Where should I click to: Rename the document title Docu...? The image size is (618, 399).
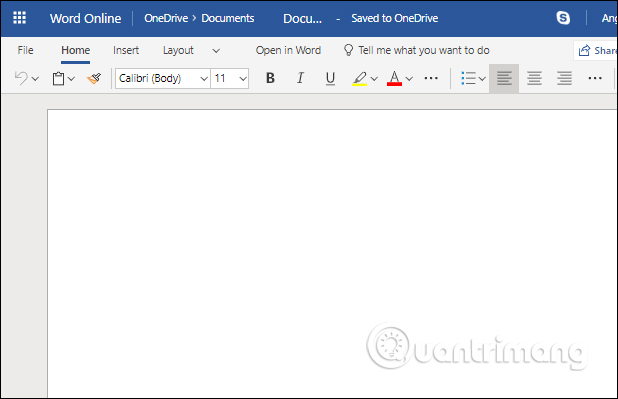(302, 19)
